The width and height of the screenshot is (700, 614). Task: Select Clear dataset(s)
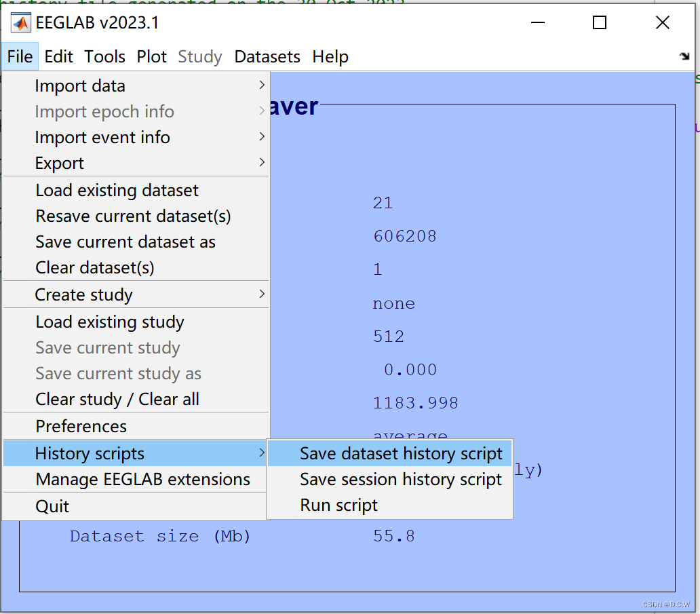[136, 267]
